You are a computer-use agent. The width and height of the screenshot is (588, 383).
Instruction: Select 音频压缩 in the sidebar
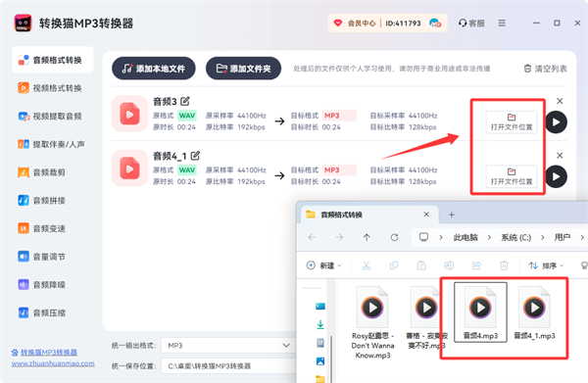[41, 312]
